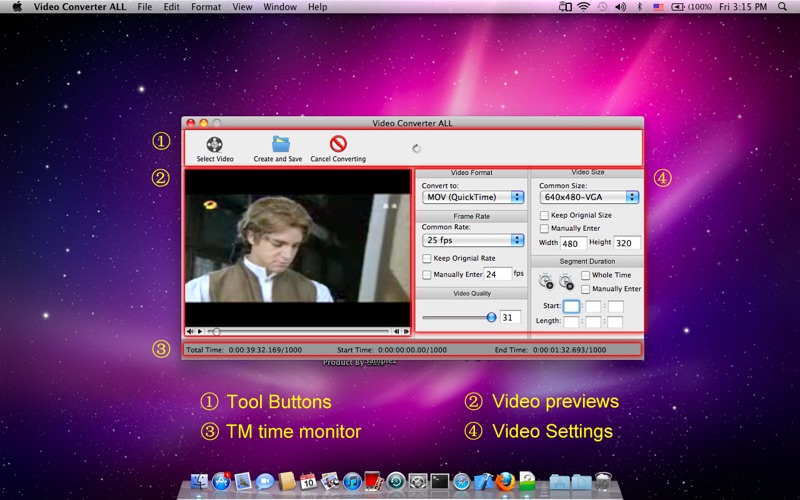Launch App Store from the dock

[x=221, y=481]
